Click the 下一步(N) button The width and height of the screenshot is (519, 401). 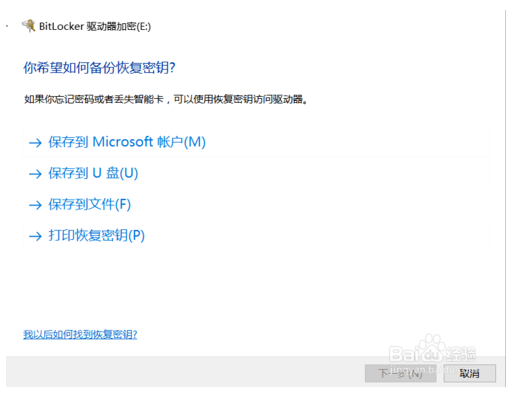(400, 373)
